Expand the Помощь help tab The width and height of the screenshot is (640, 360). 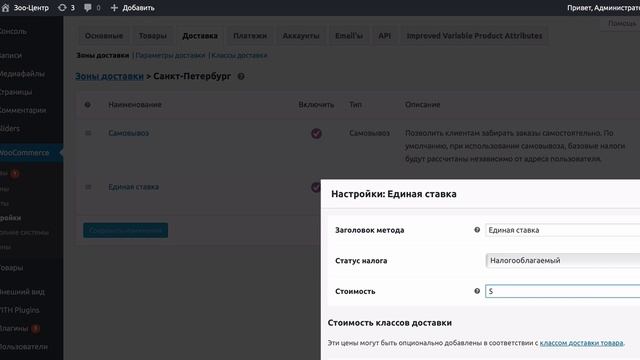[x=622, y=24]
